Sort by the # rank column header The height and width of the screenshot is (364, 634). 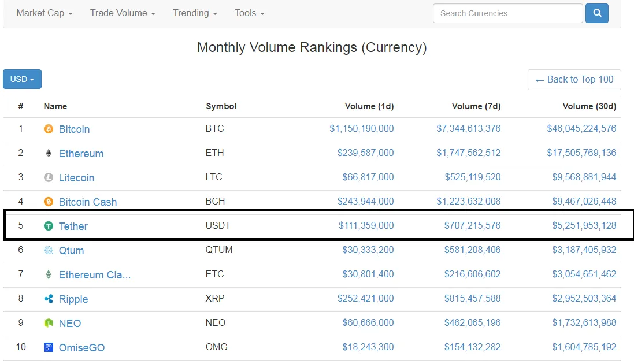tap(21, 106)
